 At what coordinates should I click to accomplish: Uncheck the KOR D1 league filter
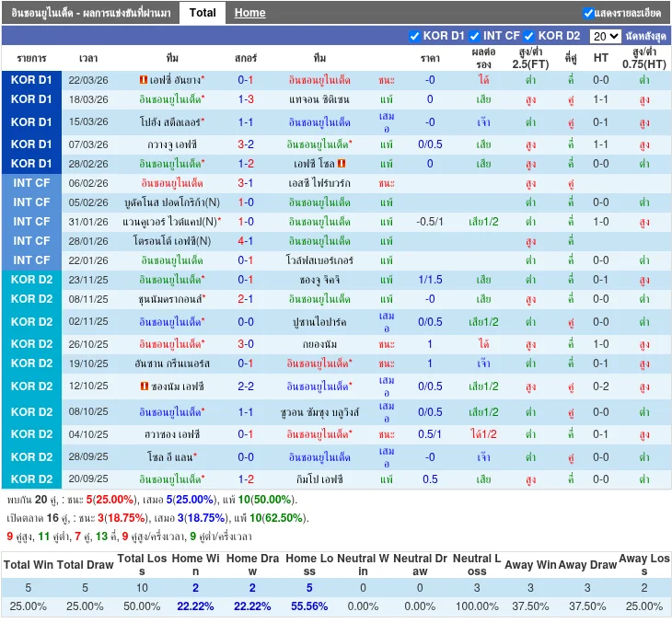[414, 36]
